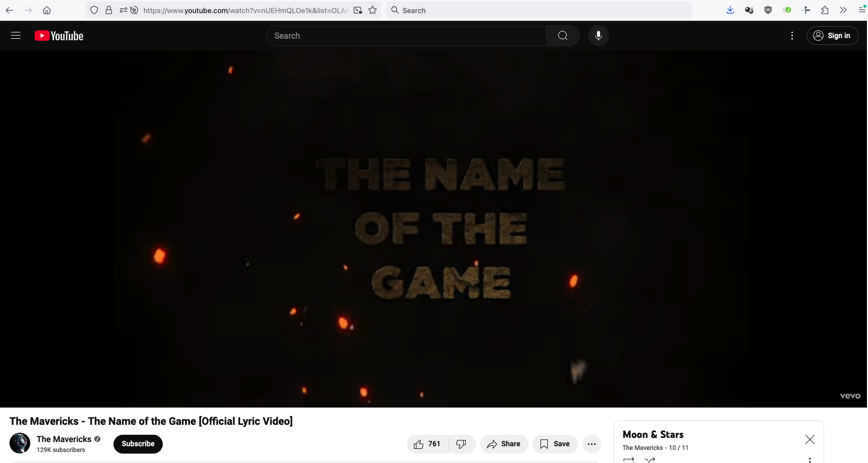
Task: Open the browser home page
Action: coord(47,10)
